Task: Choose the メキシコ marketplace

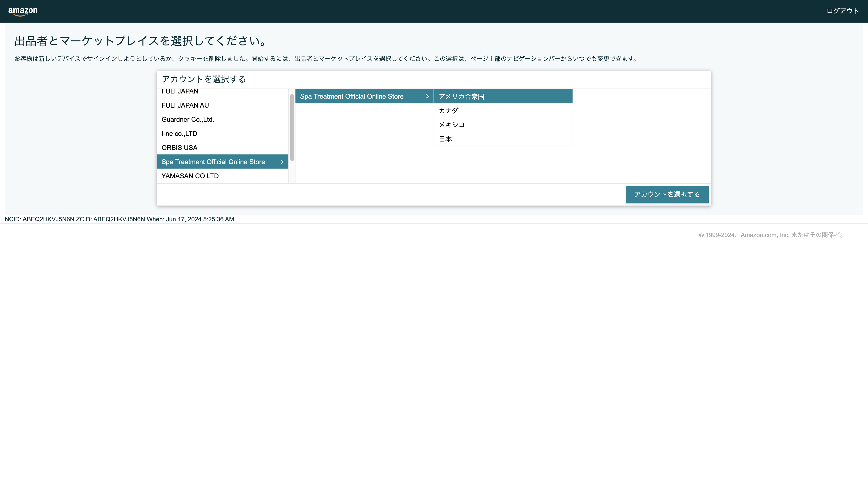Action: (503, 125)
